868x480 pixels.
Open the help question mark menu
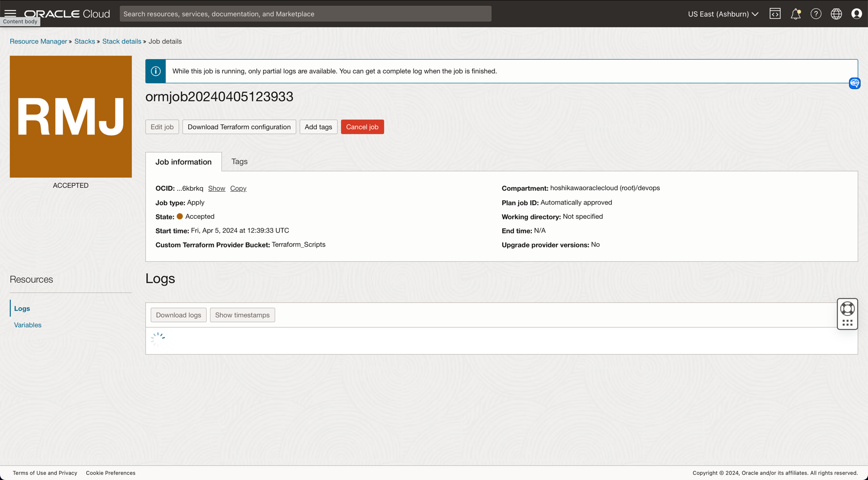tap(816, 14)
